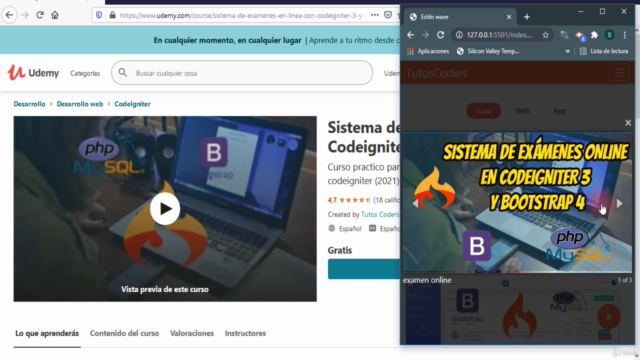Click the Chrome address bar URL
The width and height of the screenshot is (640, 360).
(x=499, y=35)
